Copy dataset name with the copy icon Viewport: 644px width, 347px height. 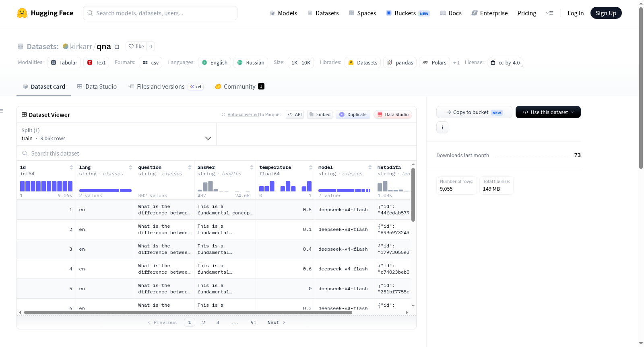(116, 46)
